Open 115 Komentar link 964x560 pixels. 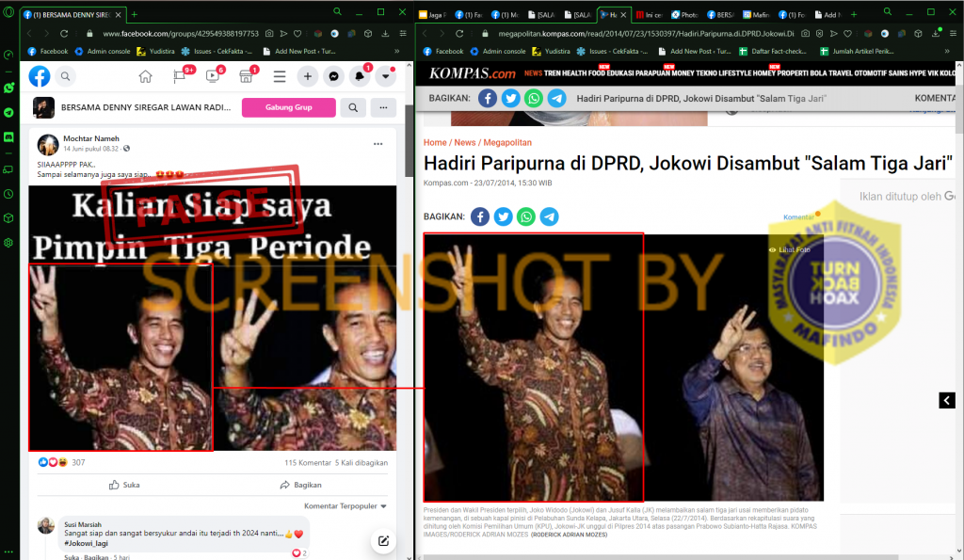pyautogui.click(x=308, y=463)
